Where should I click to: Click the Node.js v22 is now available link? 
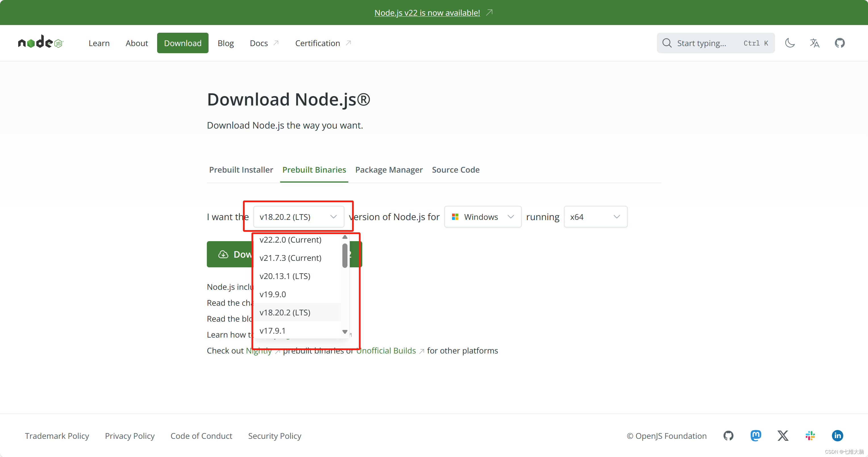(427, 13)
